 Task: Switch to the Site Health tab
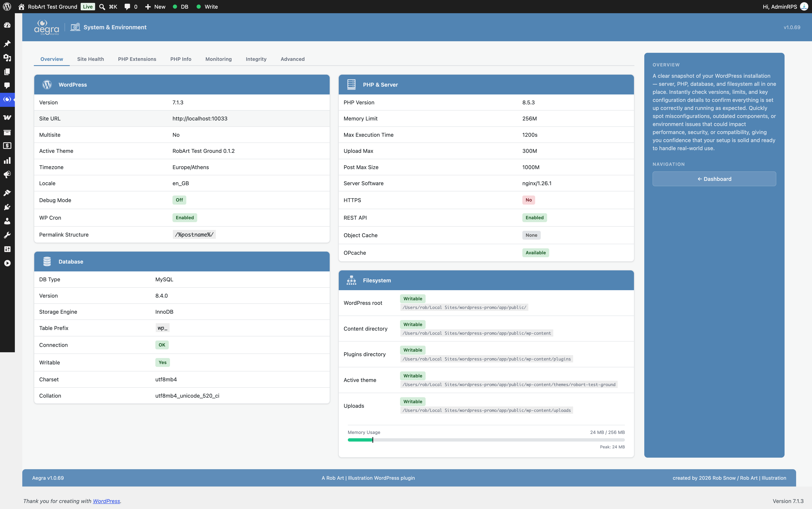click(91, 59)
